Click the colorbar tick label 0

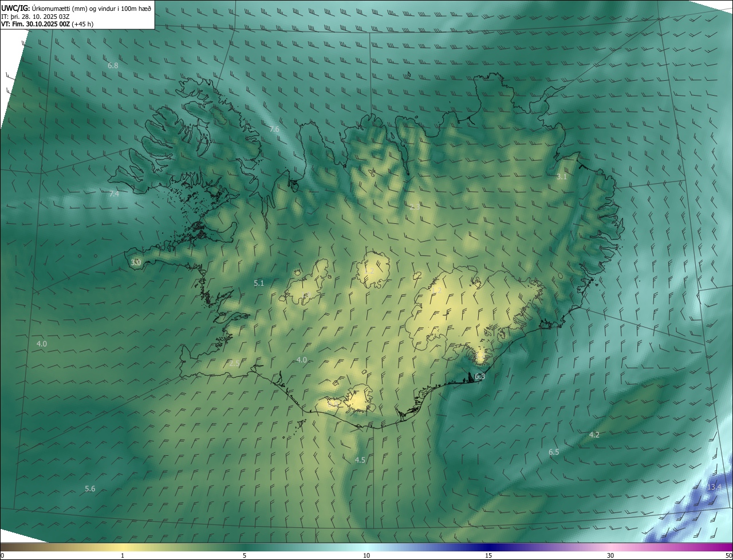coord(2,555)
